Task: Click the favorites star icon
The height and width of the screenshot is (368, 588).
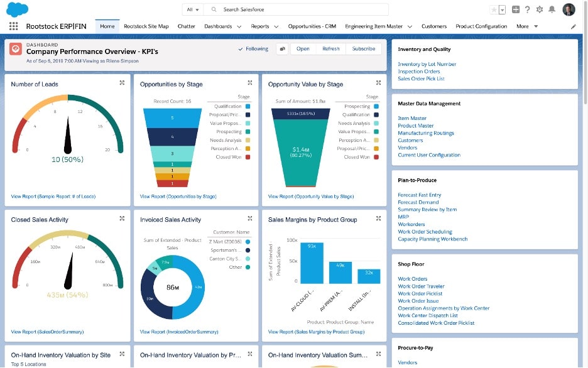Action: pyautogui.click(x=494, y=10)
